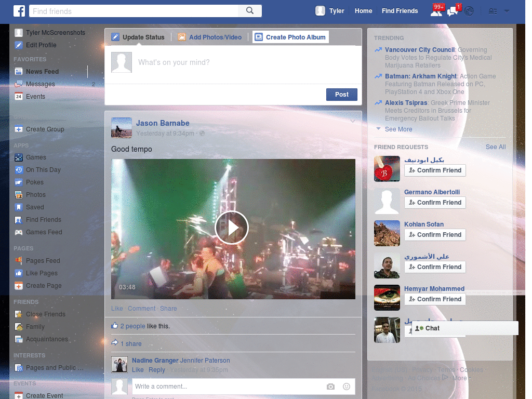The width and height of the screenshot is (532, 399).
Task: Click the Post button
Action: (x=342, y=95)
